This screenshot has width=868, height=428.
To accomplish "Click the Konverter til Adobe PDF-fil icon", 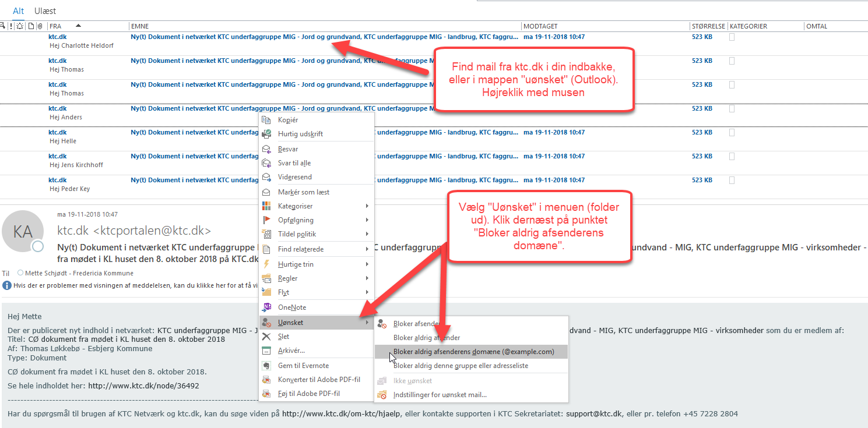I will (x=266, y=380).
